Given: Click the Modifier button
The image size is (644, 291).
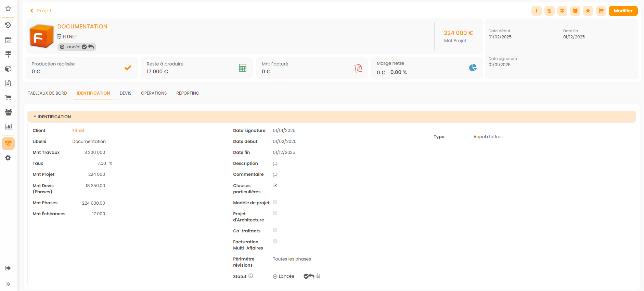Looking at the screenshot, I should coord(623,11).
